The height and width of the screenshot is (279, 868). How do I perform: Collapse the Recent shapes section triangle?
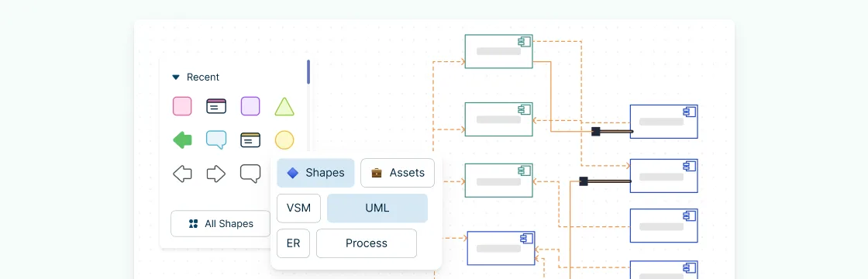tap(175, 77)
